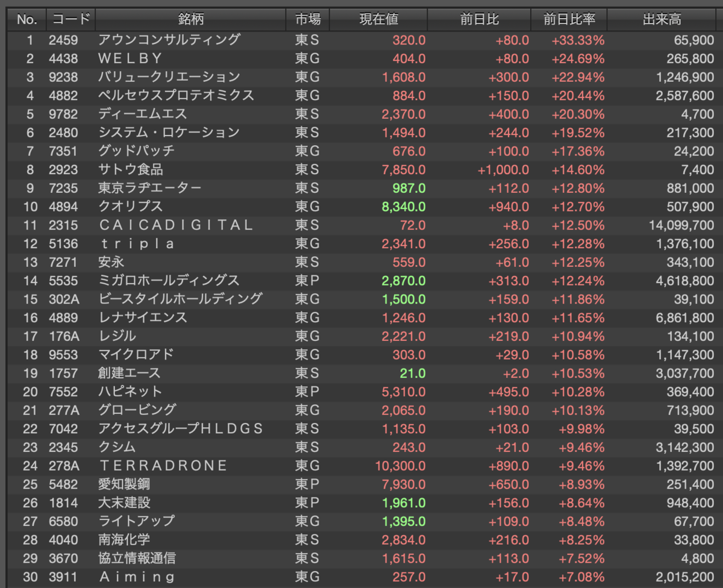Select グロービング stock name

pos(137,410)
